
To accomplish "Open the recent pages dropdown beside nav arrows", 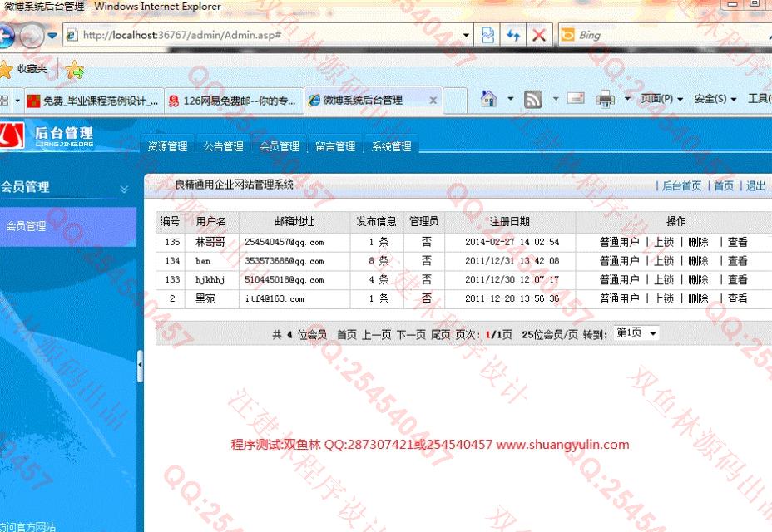I will 52,36.
